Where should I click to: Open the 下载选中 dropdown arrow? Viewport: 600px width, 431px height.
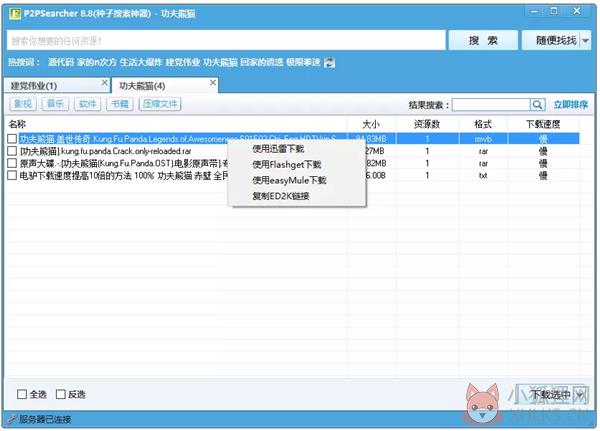click(580, 394)
